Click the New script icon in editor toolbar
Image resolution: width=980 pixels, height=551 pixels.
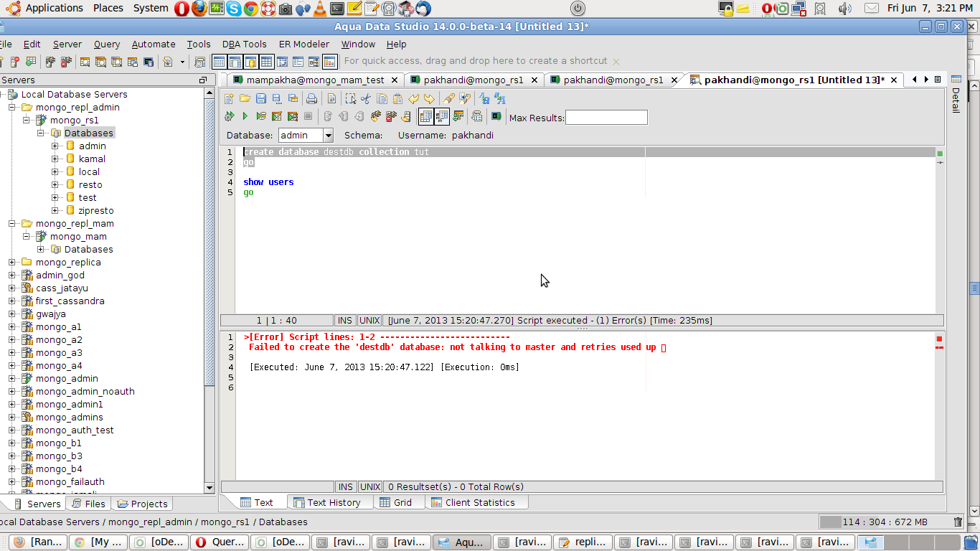coord(229,99)
